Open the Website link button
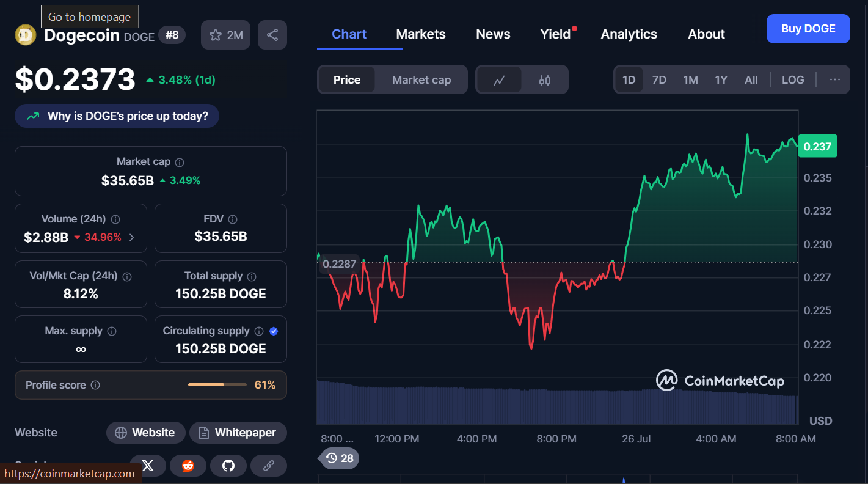 point(145,433)
